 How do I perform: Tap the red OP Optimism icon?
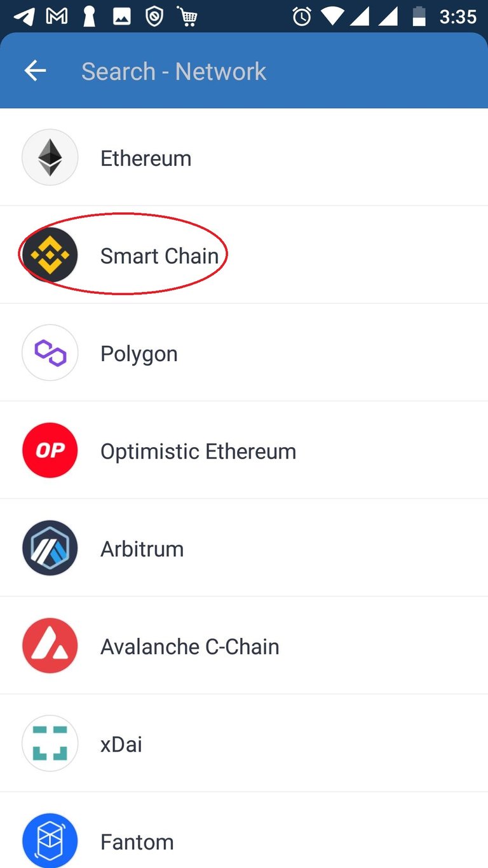click(x=50, y=451)
